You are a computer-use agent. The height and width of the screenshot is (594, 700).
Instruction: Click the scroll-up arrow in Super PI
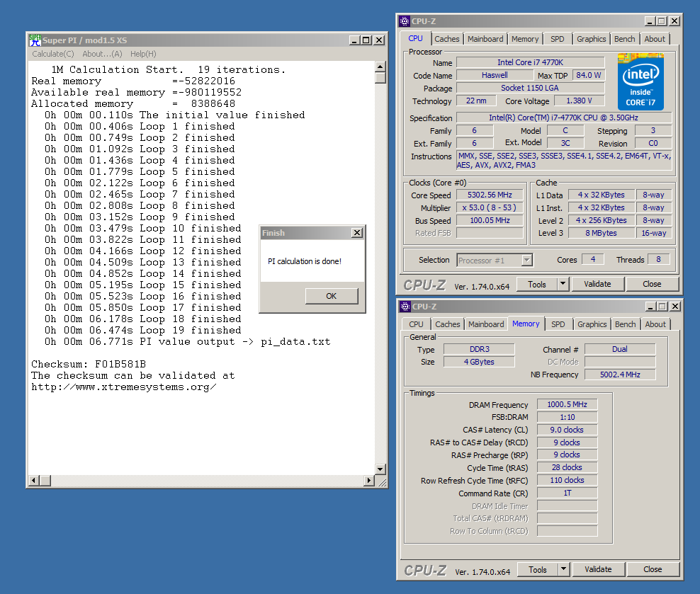pos(380,67)
